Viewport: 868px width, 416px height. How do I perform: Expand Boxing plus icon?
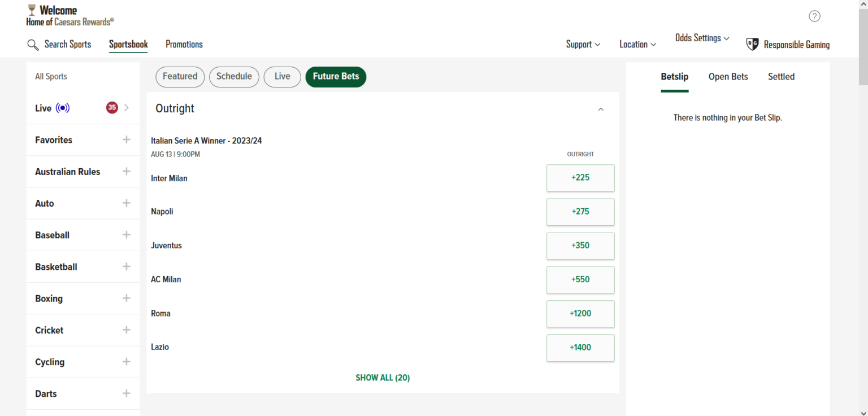pyautogui.click(x=127, y=297)
